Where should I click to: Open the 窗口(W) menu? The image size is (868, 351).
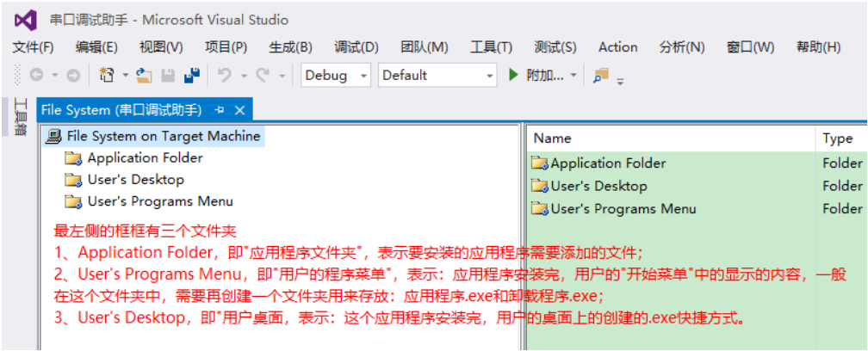tap(750, 47)
